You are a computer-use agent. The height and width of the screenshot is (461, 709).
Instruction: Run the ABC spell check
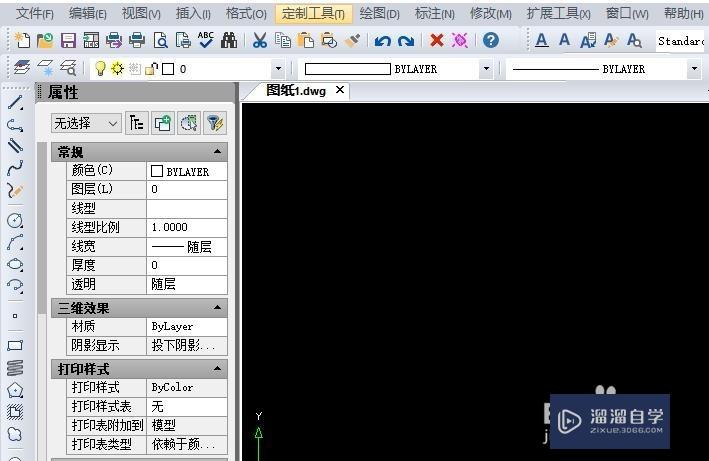tap(206, 40)
